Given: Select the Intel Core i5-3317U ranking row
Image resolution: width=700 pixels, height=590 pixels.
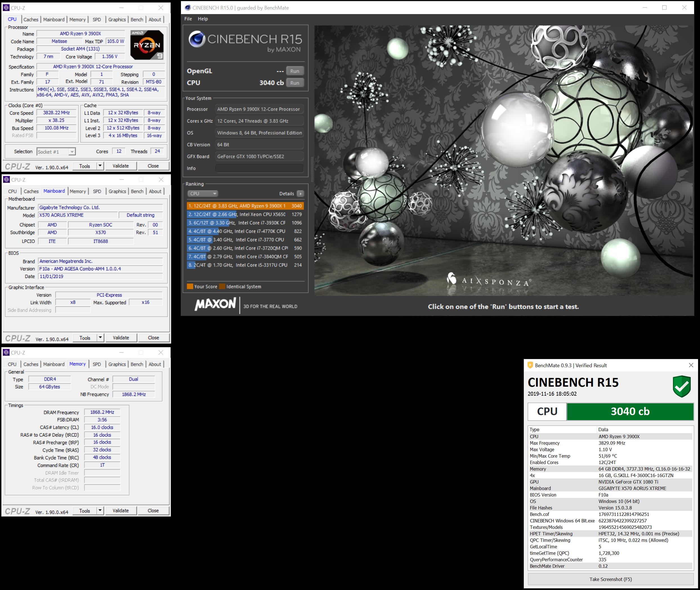Looking at the screenshot, I should tap(245, 265).
